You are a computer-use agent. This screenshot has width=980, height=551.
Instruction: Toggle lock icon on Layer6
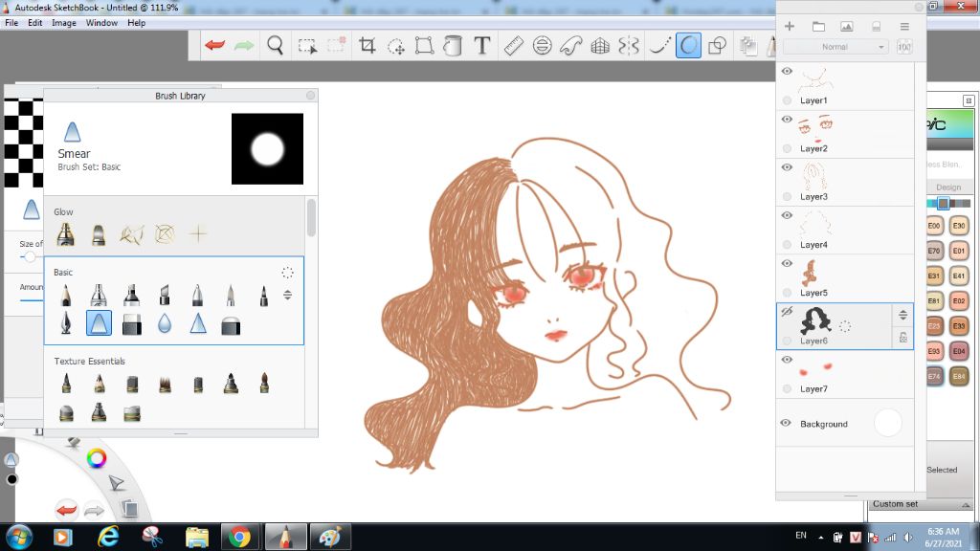[x=903, y=338]
